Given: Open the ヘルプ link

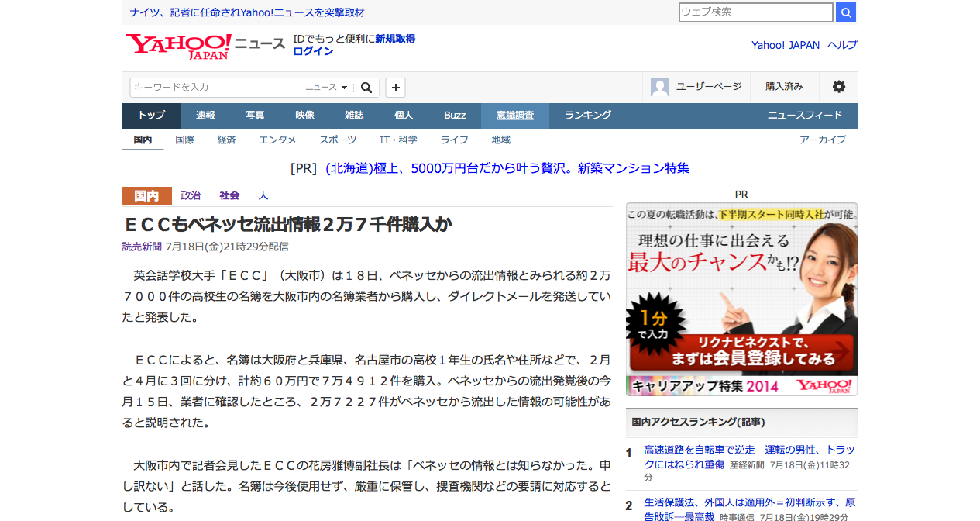Looking at the screenshot, I should click(842, 45).
